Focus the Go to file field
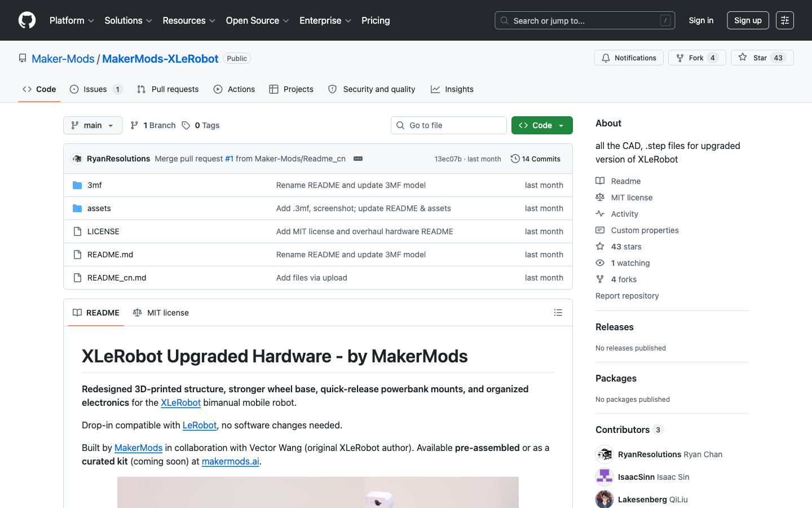Screen dimensions: 812x508 coord(449,125)
